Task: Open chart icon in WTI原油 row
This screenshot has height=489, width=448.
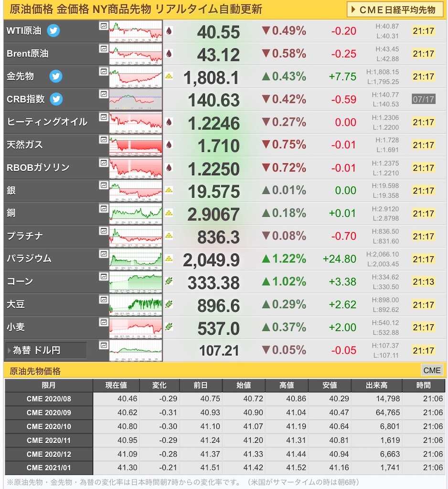Action: pyautogui.click(x=104, y=26)
